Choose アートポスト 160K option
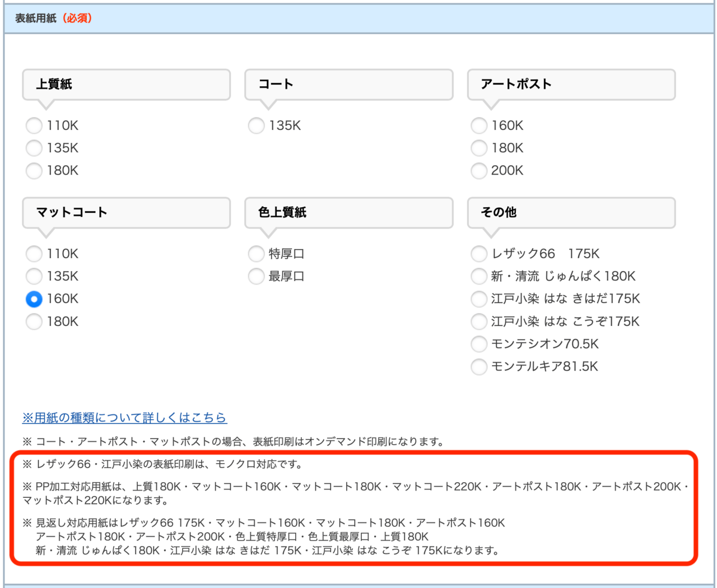This screenshot has width=717, height=588. [x=479, y=125]
